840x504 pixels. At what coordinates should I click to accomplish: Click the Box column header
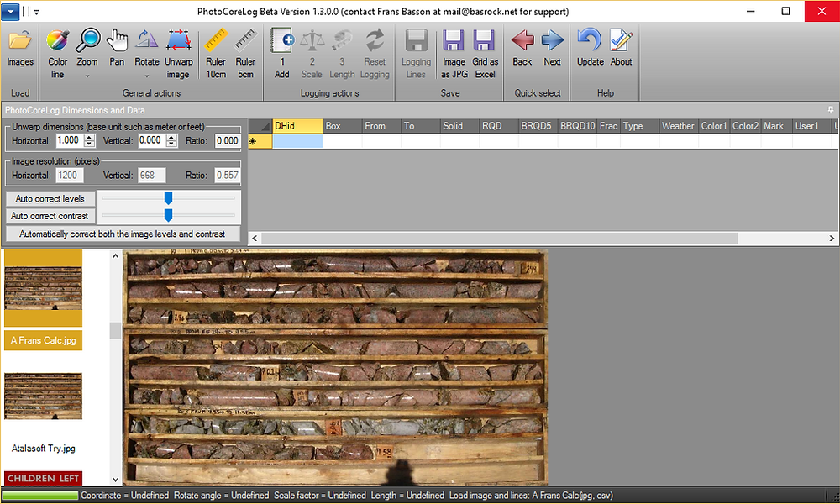point(342,126)
